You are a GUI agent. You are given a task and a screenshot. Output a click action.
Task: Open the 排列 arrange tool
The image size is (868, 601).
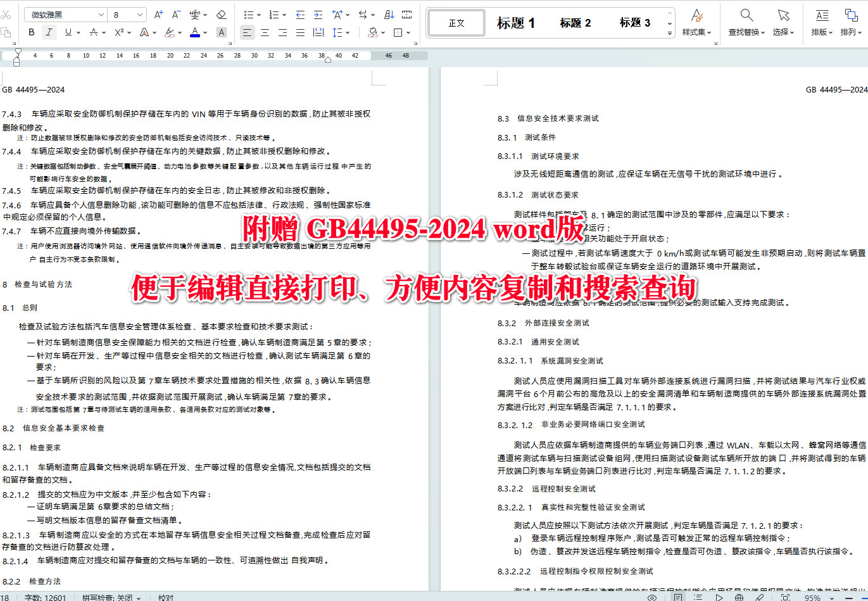click(851, 22)
